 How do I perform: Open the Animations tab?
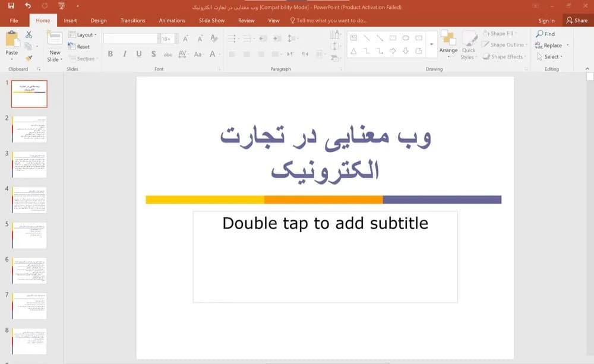[172, 20]
